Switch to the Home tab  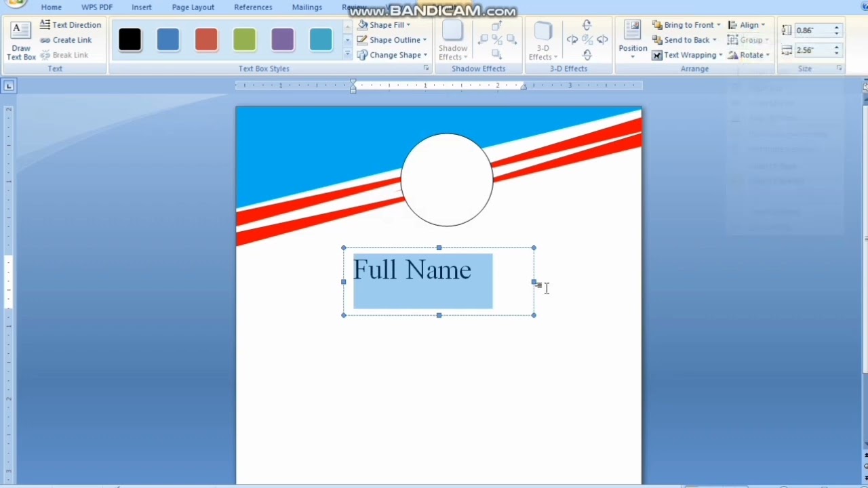click(52, 7)
